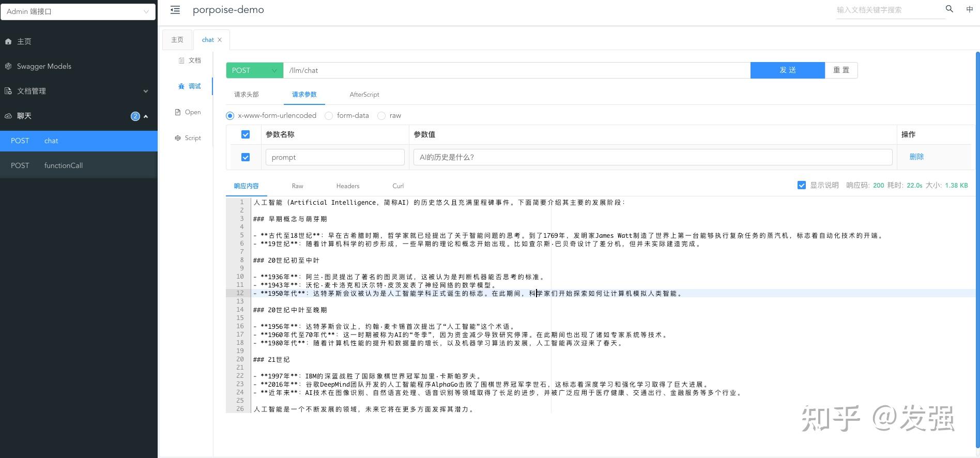Select POST functionCall in the sidebar
Viewport: 980px width, 458px height.
pyautogui.click(x=79, y=165)
